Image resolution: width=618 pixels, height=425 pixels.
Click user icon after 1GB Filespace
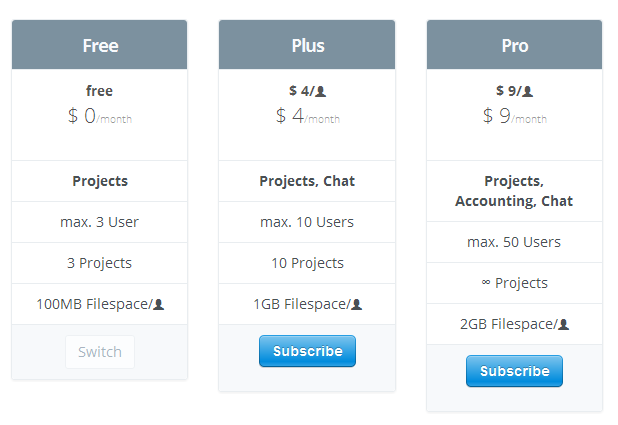click(356, 304)
